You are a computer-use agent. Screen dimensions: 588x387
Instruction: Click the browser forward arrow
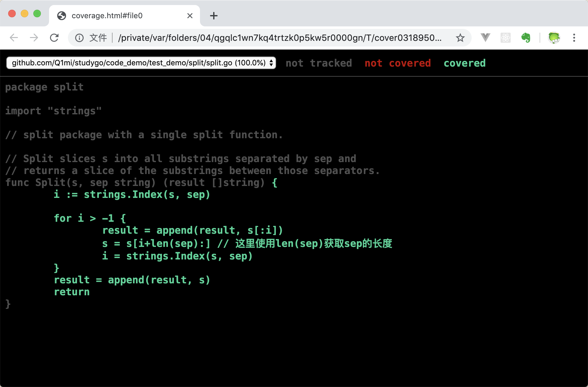(x=34, y=38)
